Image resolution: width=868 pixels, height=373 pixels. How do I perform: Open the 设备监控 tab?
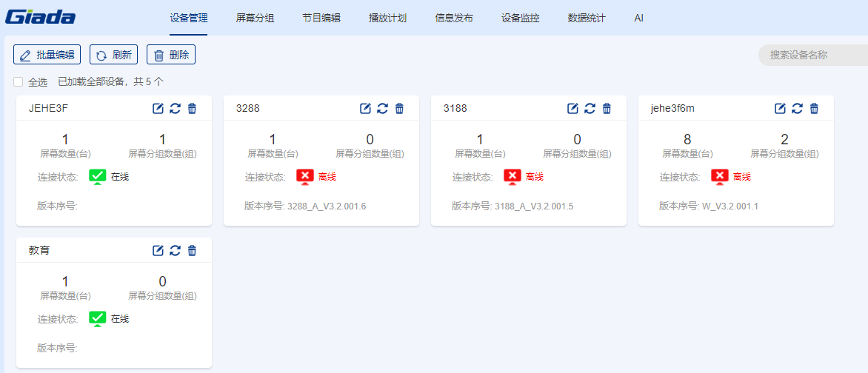[x=520, y=18]
